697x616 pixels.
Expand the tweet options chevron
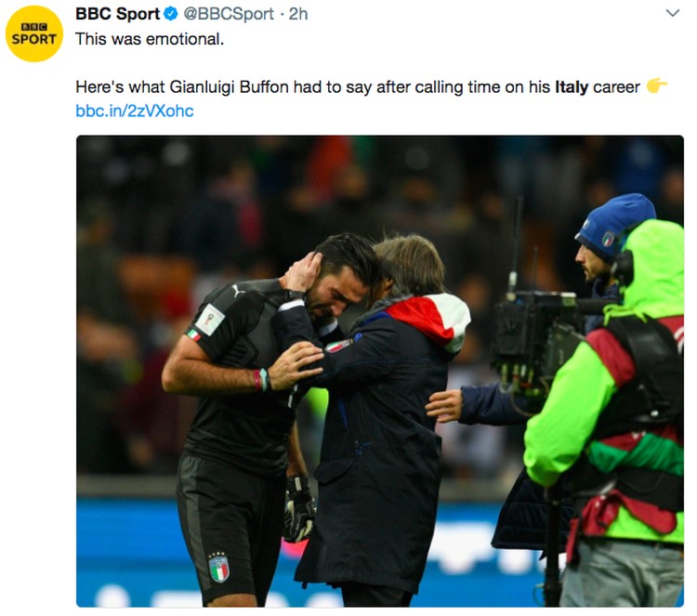[x=673, y=13]
